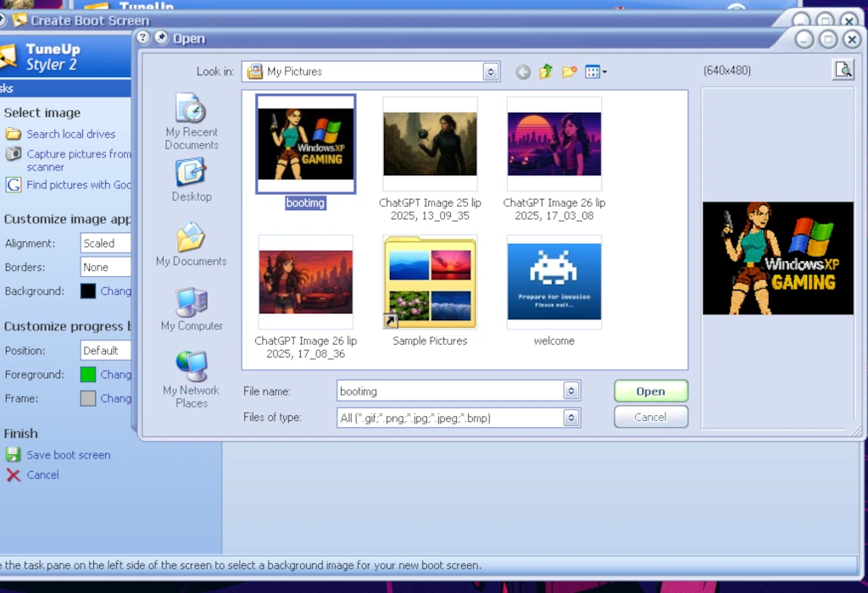Open the Alignment Scaled dropdown

[x=106, y=243]
